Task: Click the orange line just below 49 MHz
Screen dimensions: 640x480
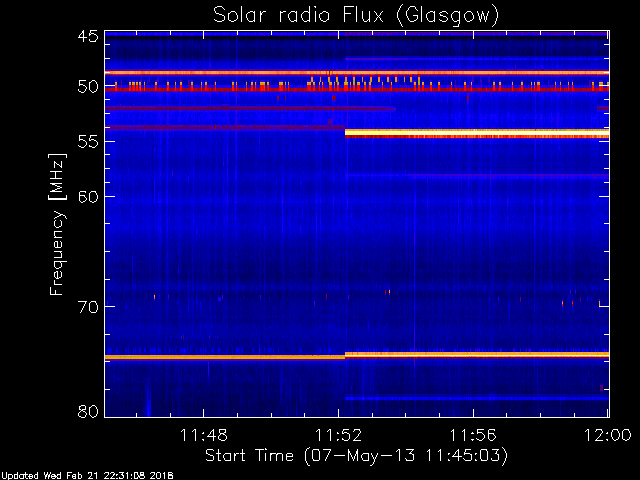Action: tap(357, 73)
